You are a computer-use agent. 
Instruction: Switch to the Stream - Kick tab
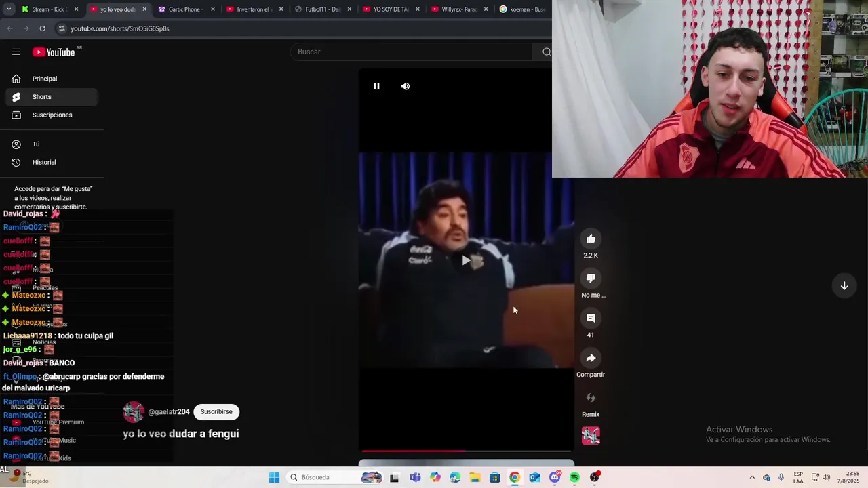[x=51, y=9]
